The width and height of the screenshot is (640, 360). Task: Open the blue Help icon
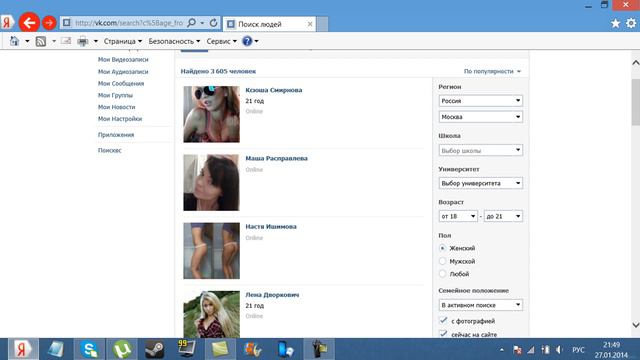247,41
